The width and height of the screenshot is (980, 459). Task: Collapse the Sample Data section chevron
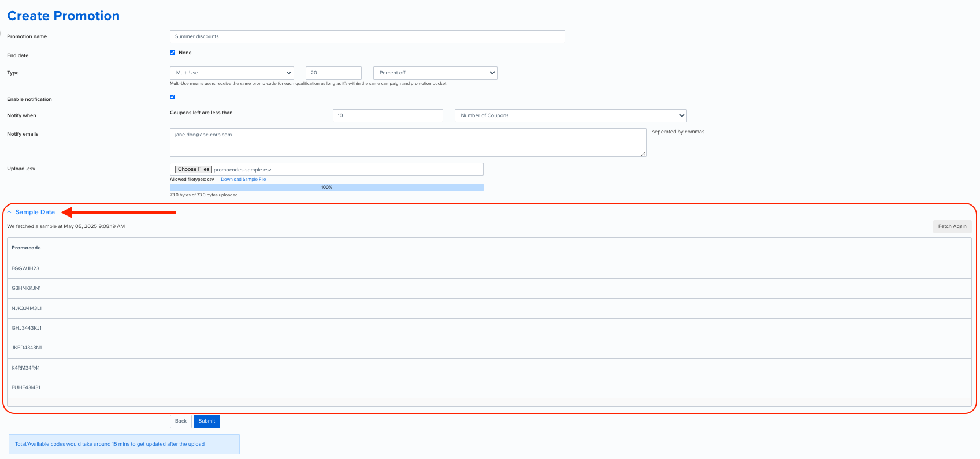click(9, 212)
